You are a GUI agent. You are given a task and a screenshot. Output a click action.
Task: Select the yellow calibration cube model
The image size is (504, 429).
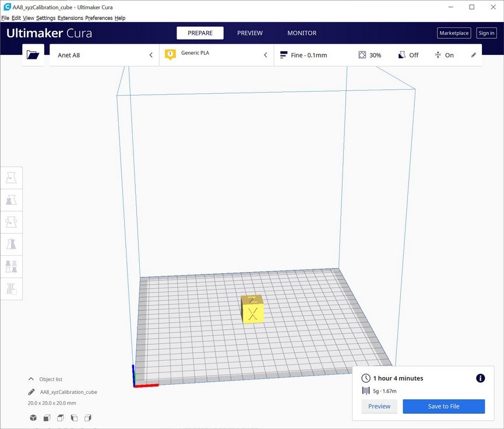253,310
